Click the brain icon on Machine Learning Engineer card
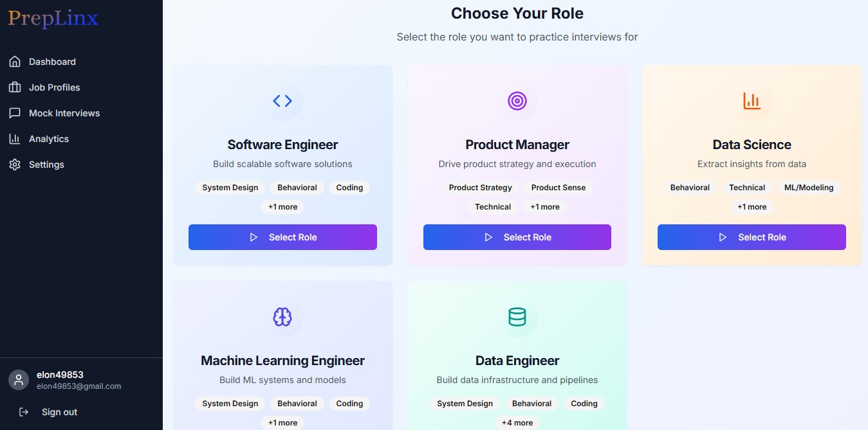This screenshot has width=868, height=430. pos(282,317)
